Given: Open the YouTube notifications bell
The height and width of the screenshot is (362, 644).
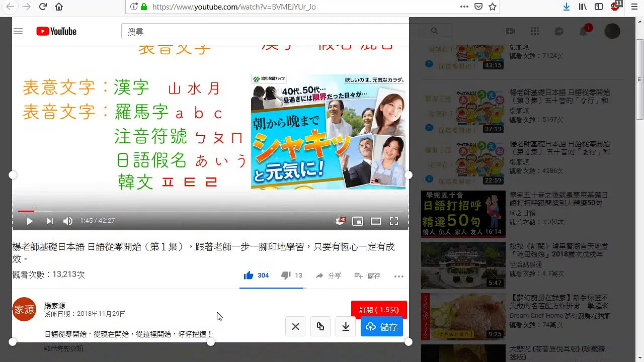Looking at the screenshot, I should point(584,31).
